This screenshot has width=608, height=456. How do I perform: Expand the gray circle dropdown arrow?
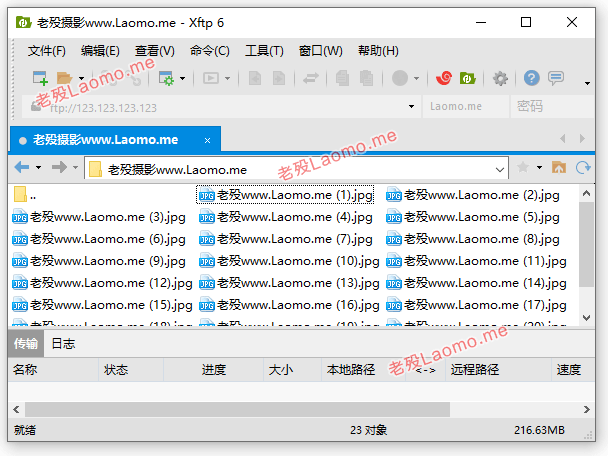[x=416, y=79]
